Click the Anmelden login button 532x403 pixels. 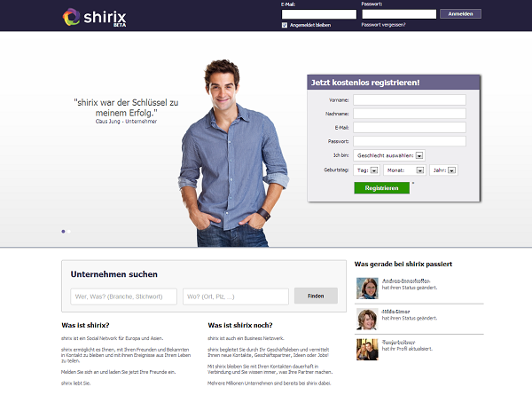click(460, 14)
